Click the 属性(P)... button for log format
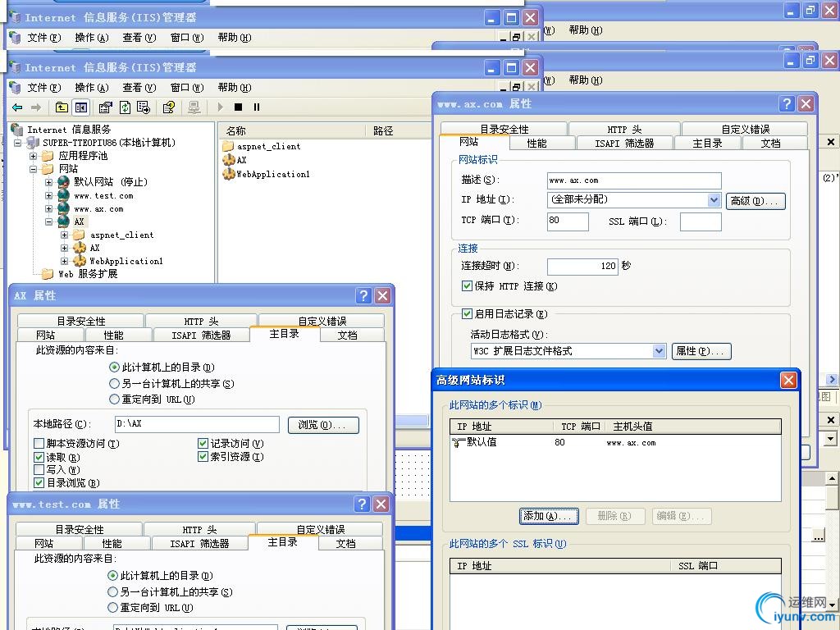 coord(701,351)
